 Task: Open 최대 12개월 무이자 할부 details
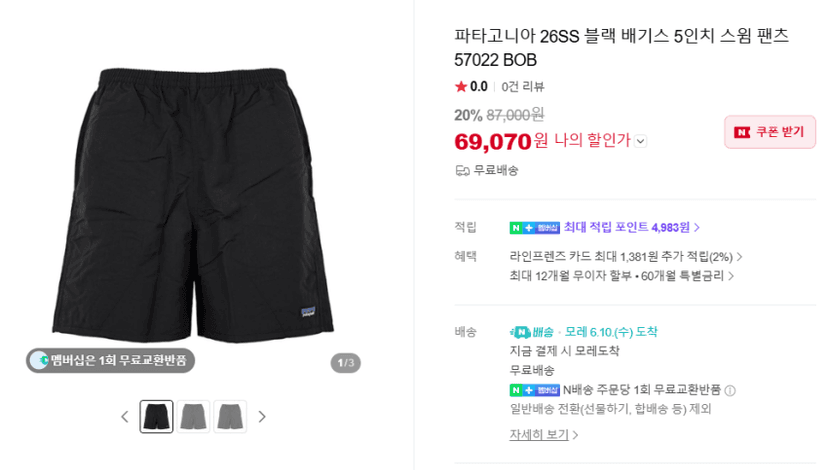[622, 276]
